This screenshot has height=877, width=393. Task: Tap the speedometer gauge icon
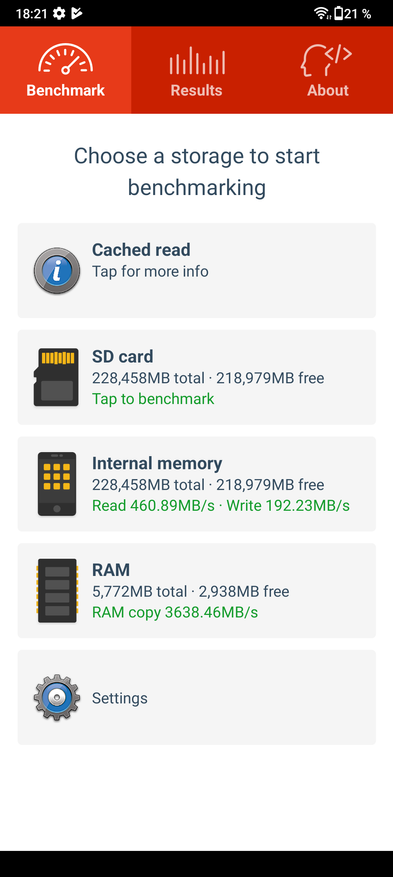(x=65, y=59)
